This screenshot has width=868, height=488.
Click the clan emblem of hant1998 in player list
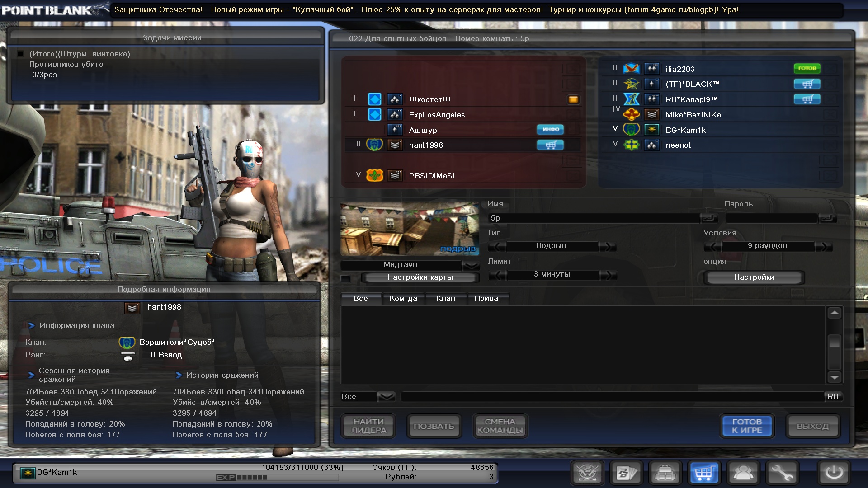tap(374, 145)
